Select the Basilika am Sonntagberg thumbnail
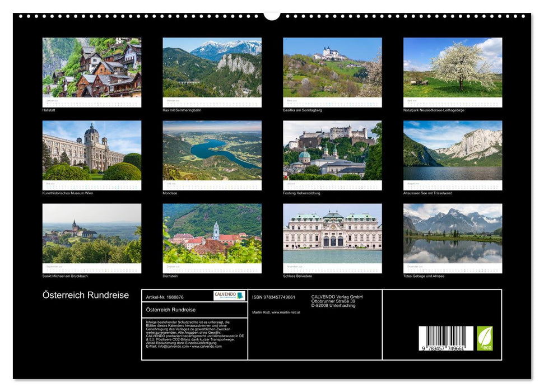This screenshot has height=392, width=544. 332,68
